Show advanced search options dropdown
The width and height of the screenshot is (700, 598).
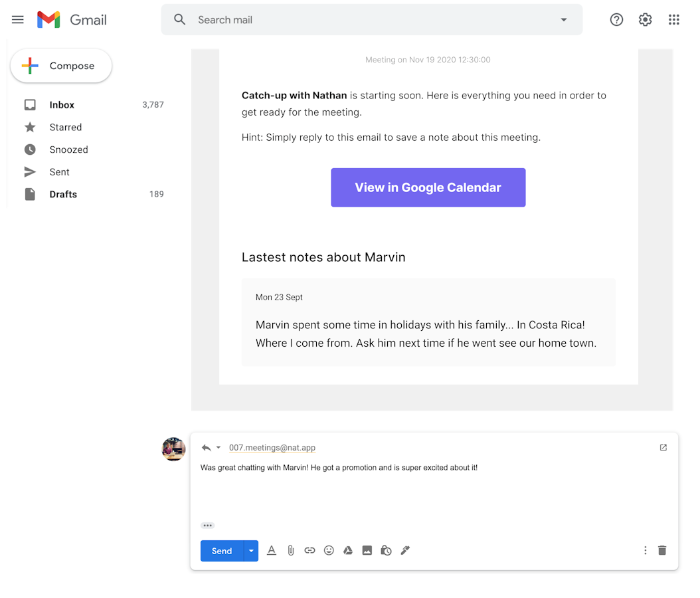point(564,20)
